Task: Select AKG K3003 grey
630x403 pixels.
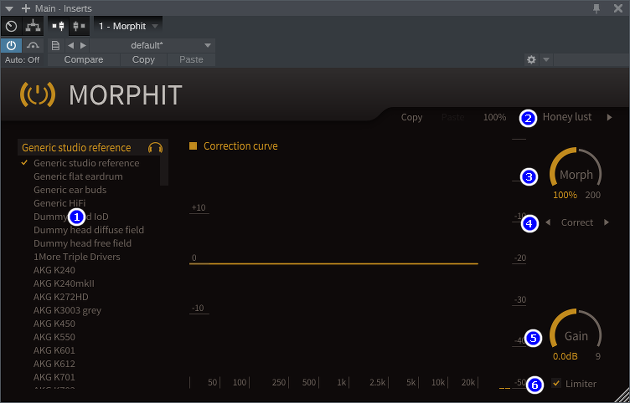Action: point(67,310)
